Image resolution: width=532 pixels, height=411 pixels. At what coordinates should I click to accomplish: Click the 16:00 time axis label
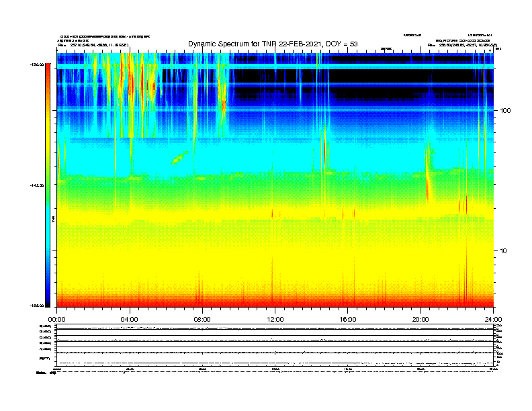[348, 320]
